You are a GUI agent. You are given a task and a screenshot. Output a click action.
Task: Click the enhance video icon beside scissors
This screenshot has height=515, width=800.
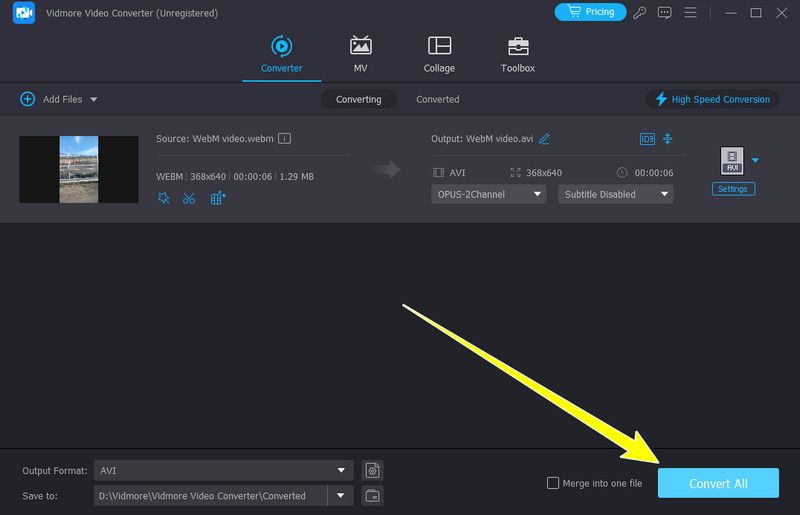[218, 198]
